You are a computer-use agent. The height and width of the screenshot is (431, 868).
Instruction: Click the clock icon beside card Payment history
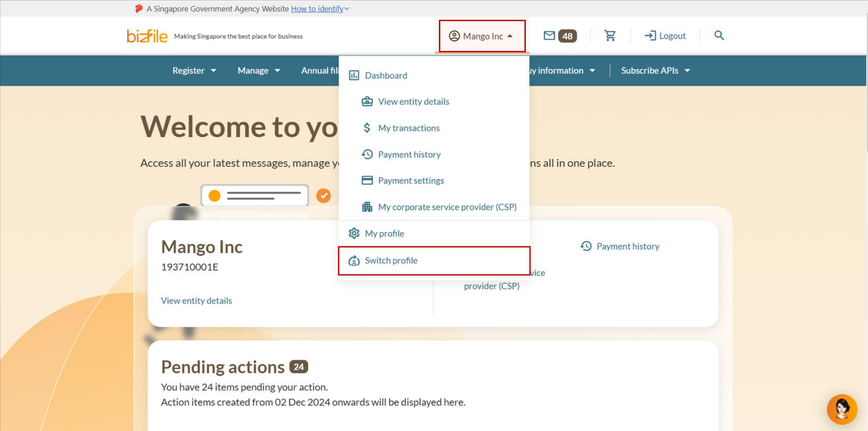586,246
